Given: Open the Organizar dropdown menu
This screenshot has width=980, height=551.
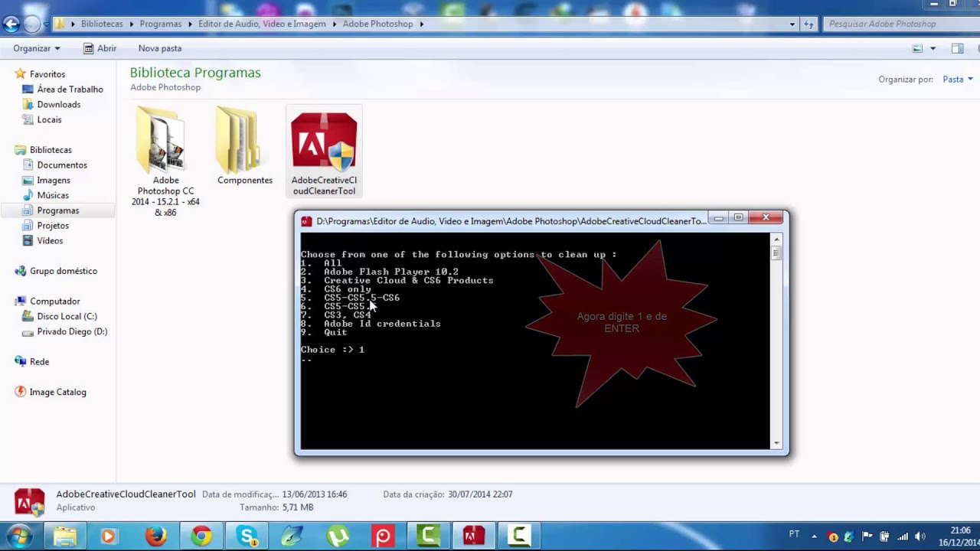Looking at the screenshot, I should [36, 48].
